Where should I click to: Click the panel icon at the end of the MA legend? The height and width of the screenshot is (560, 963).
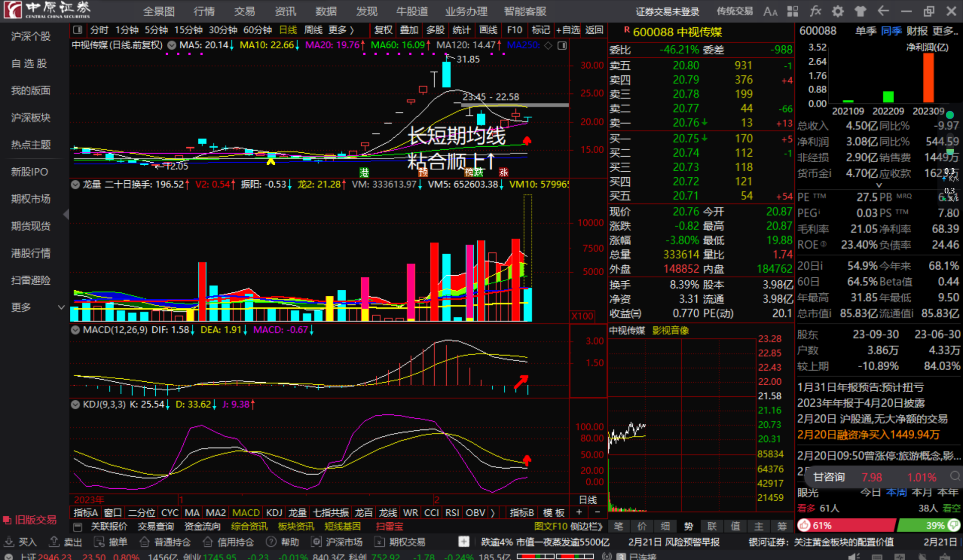point(562,45)
